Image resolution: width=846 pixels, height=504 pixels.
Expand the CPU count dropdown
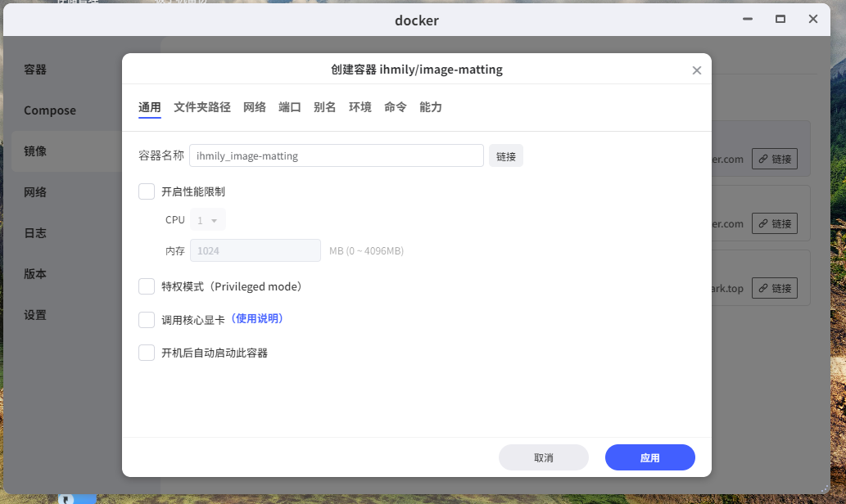(x=208, y=220)
